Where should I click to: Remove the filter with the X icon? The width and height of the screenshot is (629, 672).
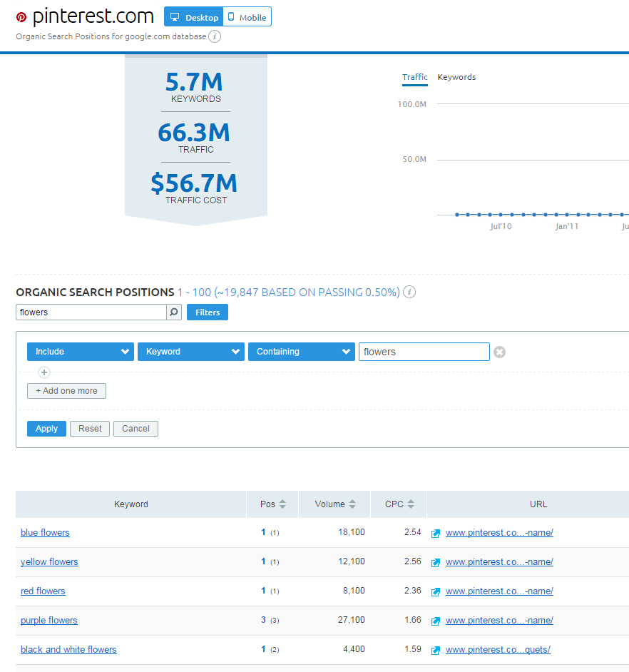(x=499, y=352)
